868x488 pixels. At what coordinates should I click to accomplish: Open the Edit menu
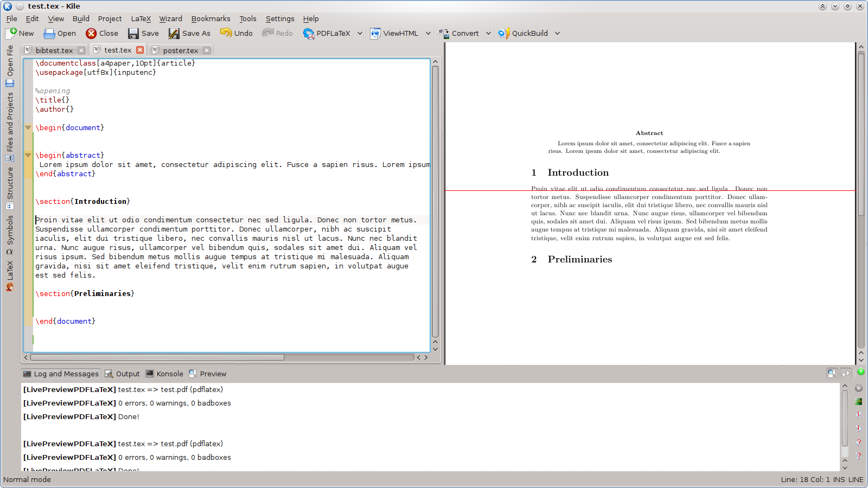pos(32,18)
